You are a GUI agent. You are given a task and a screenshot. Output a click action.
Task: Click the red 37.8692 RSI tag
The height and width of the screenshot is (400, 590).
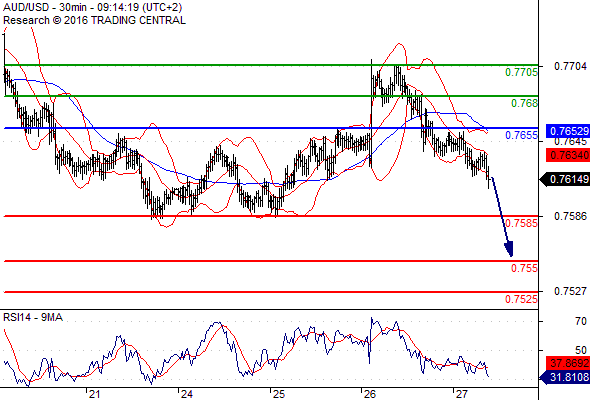click(568, 363)
